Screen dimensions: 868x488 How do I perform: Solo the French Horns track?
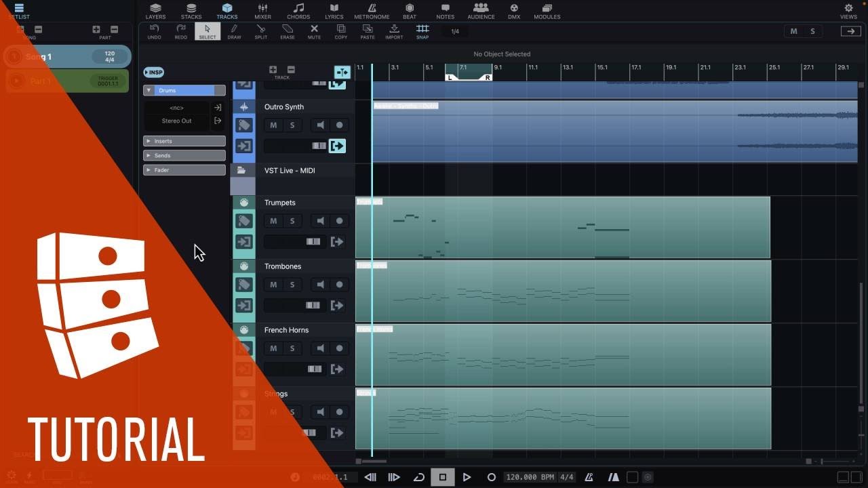click(292, 348)
